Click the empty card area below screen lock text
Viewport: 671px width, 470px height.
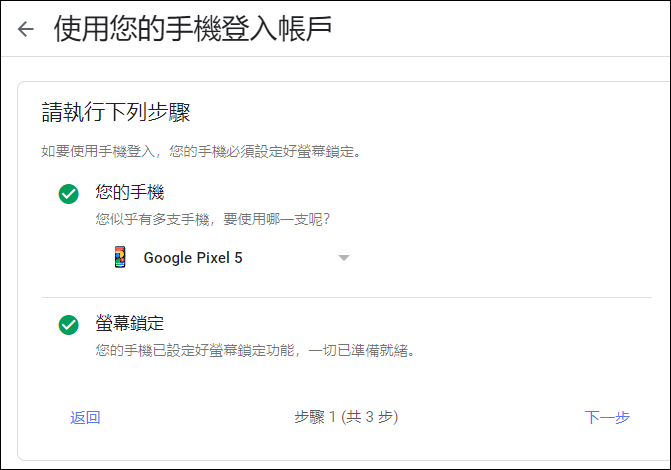[x=342, y=381]
